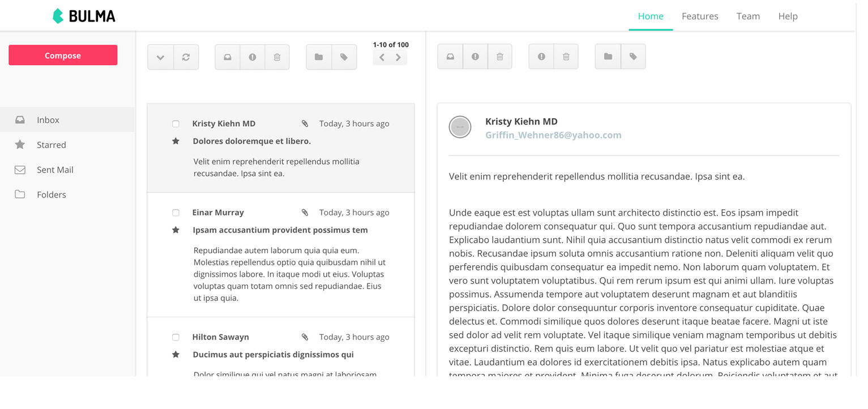The image size is (868, 409).
Task: Toggle the star on "Ipsam accusantium provident possimus tem"
Action: 176,230
